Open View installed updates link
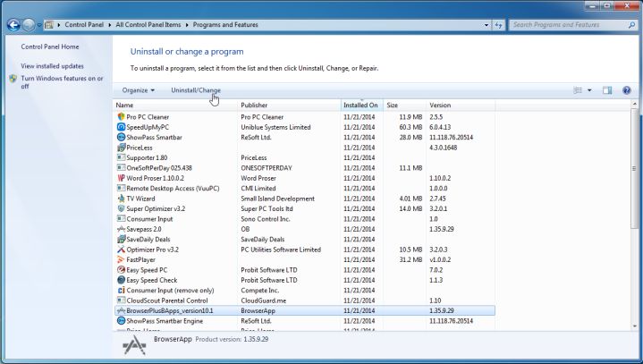 click(x=53, y=66)
